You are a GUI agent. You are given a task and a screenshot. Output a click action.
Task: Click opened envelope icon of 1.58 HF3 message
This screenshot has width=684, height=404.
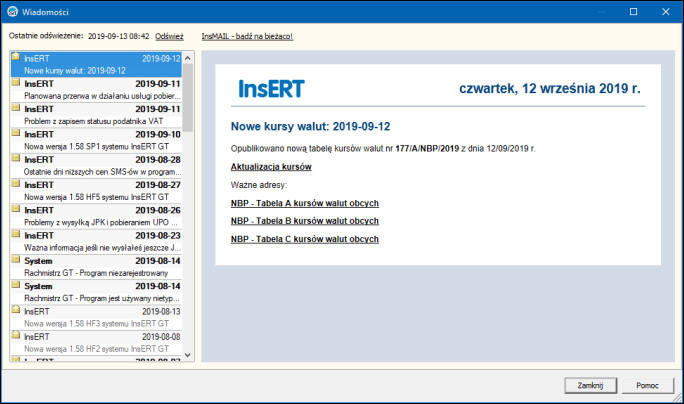click(16, 309)
